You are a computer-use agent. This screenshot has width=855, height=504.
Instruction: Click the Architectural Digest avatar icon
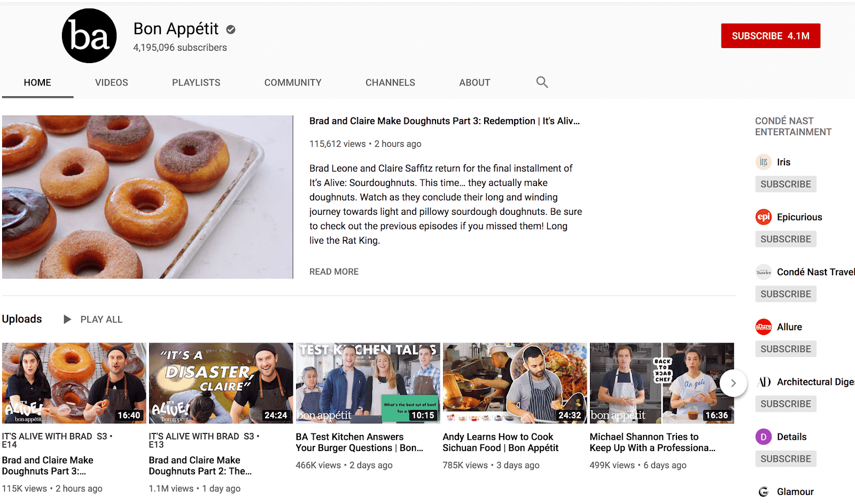[764, 382]
